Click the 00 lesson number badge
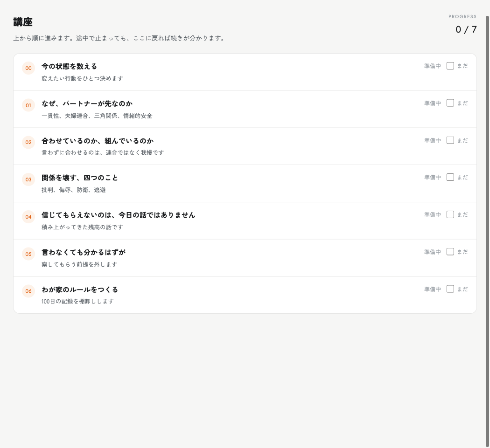 (x=28, y=68)
